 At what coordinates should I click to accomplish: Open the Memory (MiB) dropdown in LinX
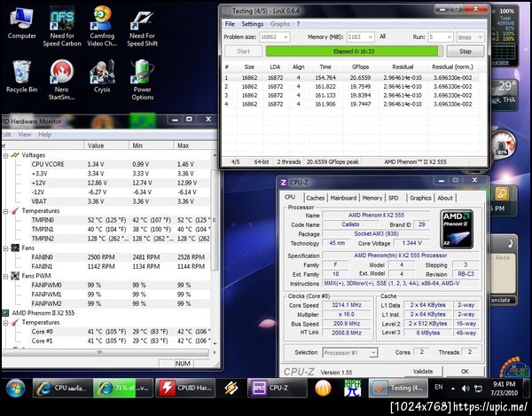coord(371,37)
